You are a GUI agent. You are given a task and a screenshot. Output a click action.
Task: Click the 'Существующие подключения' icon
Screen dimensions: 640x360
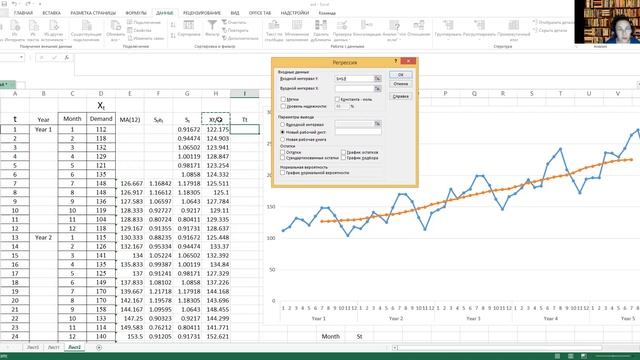coord(87,25)
